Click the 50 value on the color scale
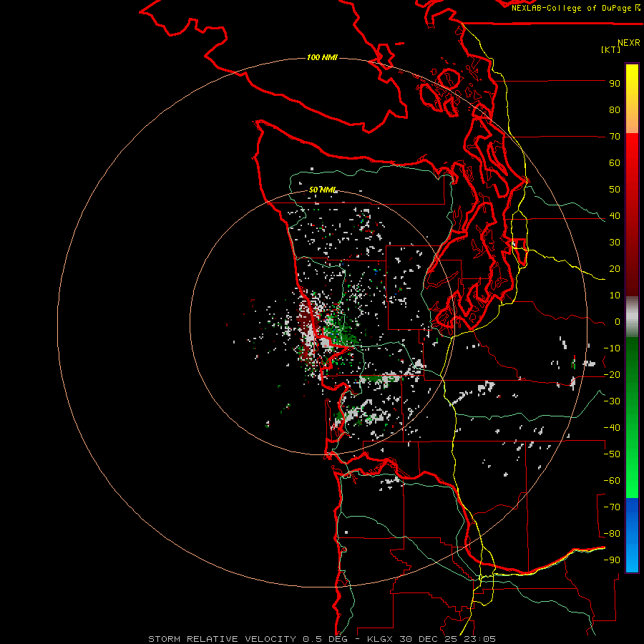644x644 pixels. [615, 190]
